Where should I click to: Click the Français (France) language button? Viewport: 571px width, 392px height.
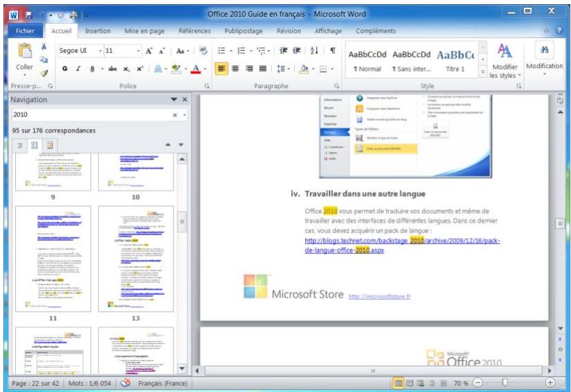point(163,383)
